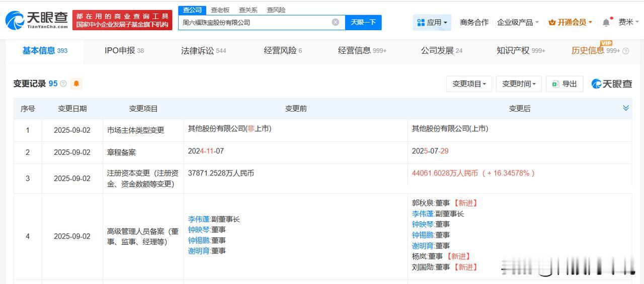Click the 变更后 column header
Viewport: 644px width, 284px height.
pos(519,109)
